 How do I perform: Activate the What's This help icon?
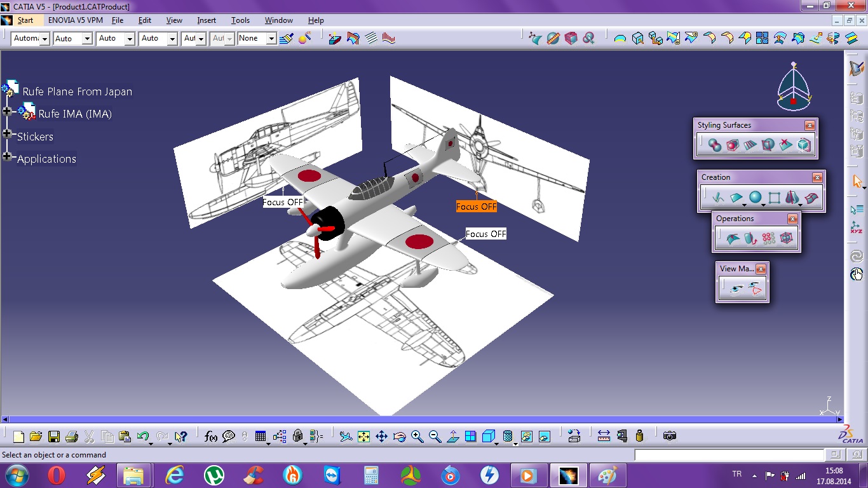180,437
